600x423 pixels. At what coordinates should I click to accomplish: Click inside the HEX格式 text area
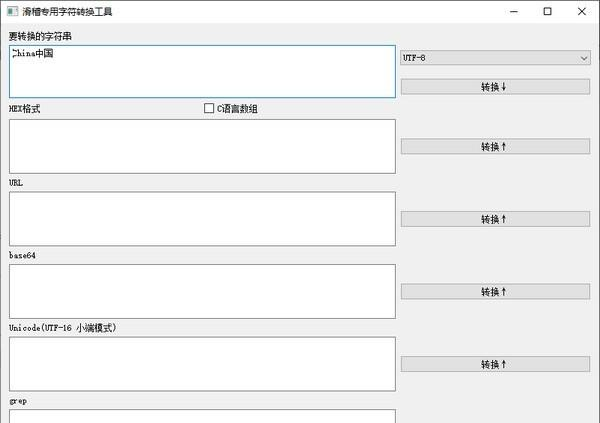[202, 146]
